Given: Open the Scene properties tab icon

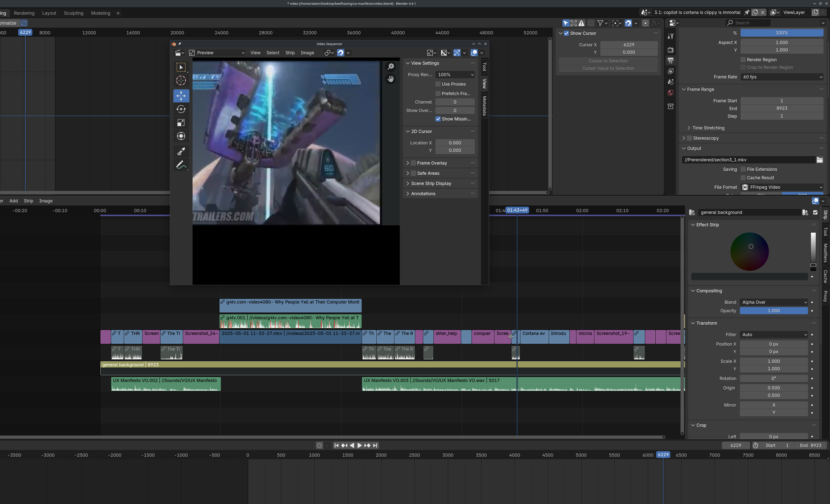Looking at the screenshot, I should pos(671,82).
